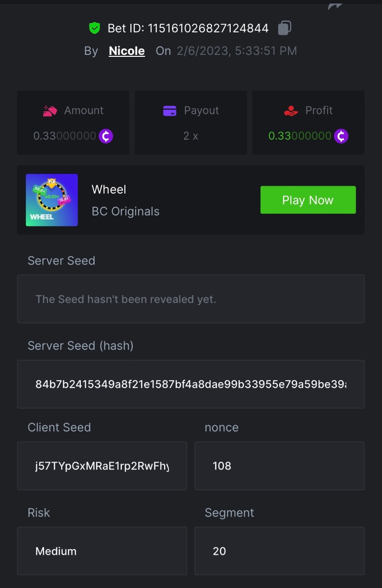Screen dimensions: 382x588
Task: Click the purple Payout card icon
Action: [169, 111]
